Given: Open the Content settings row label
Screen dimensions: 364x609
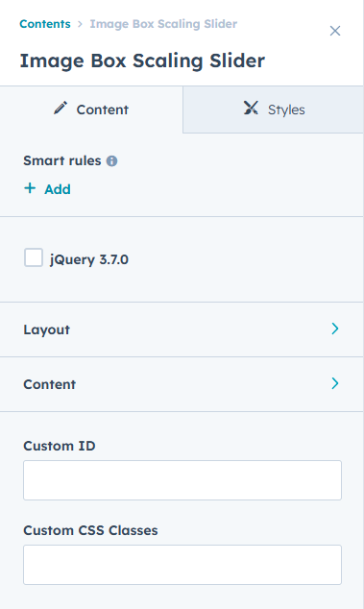Looking at the screenshot, I should coord(49,384).
